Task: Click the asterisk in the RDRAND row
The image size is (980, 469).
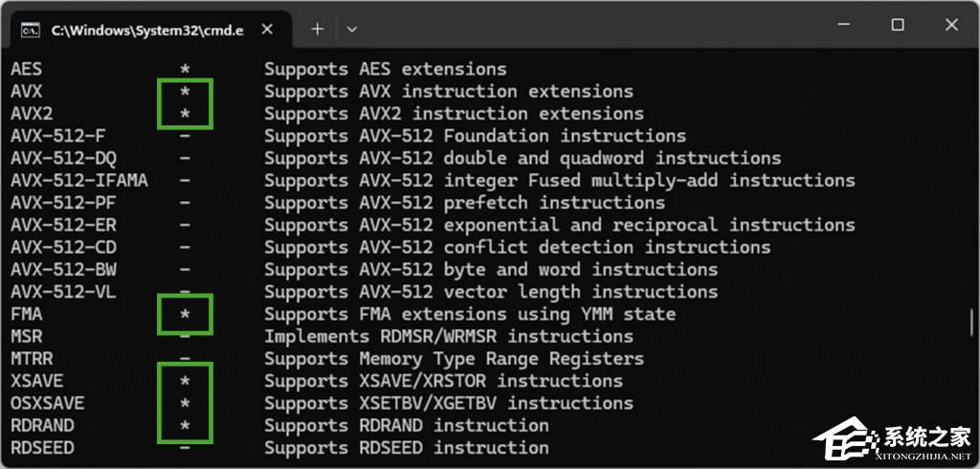Action: [186, 426]
